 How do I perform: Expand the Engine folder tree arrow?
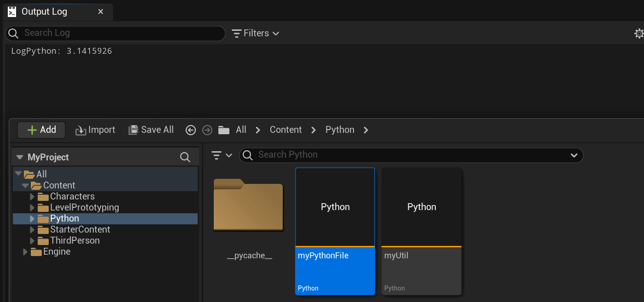[x=25, y=251]
